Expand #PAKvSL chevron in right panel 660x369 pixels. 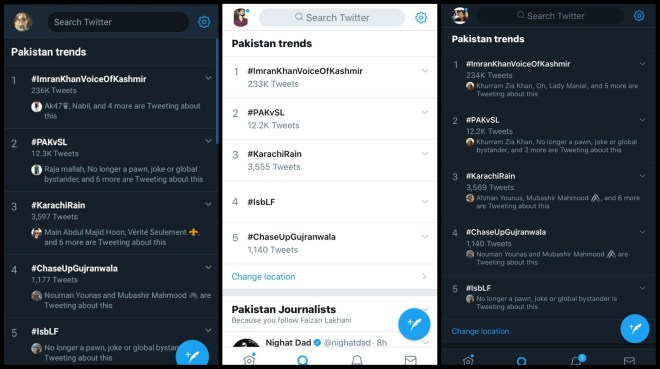642,119
